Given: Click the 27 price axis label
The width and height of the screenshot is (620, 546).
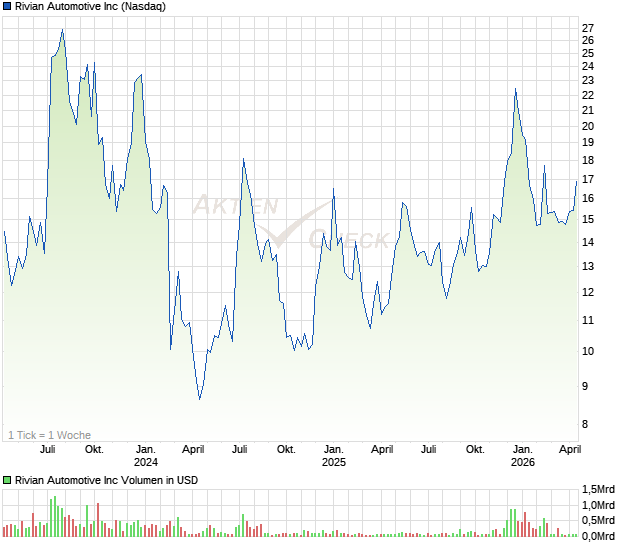Looking at the screenshot, I should pyautogui.click(x=588, y=28).
